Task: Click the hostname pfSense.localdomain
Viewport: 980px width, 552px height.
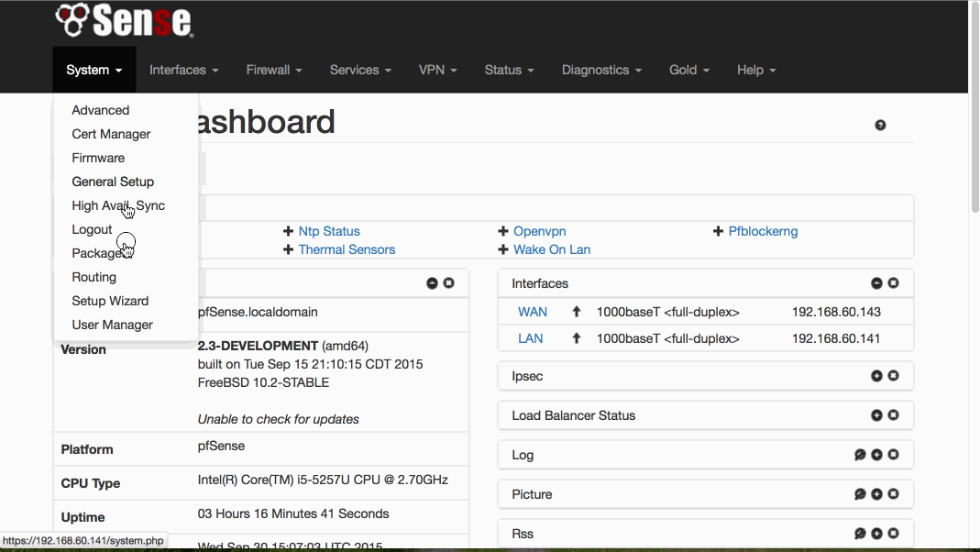Action: pyautogui.click(x=258, y=312)
